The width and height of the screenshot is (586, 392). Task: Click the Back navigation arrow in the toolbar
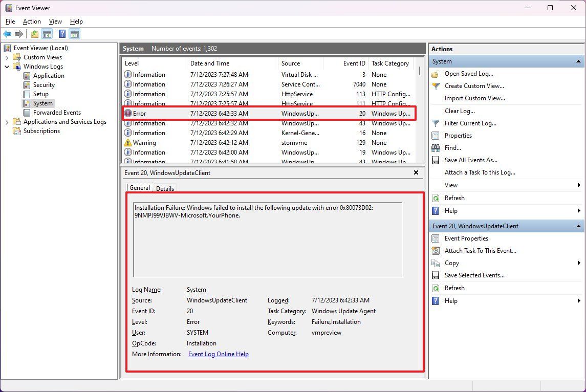pyautogui.click(x=7, y=34)
